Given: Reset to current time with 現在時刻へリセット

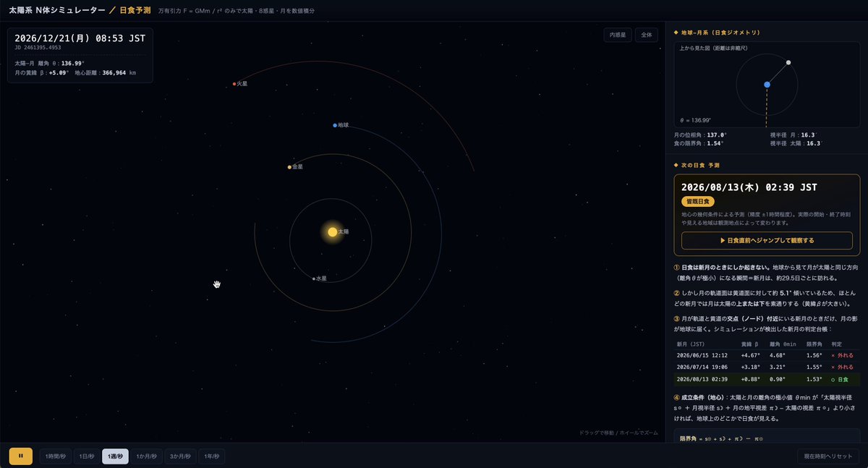Looking at the screenshot, I should point(828,456).
